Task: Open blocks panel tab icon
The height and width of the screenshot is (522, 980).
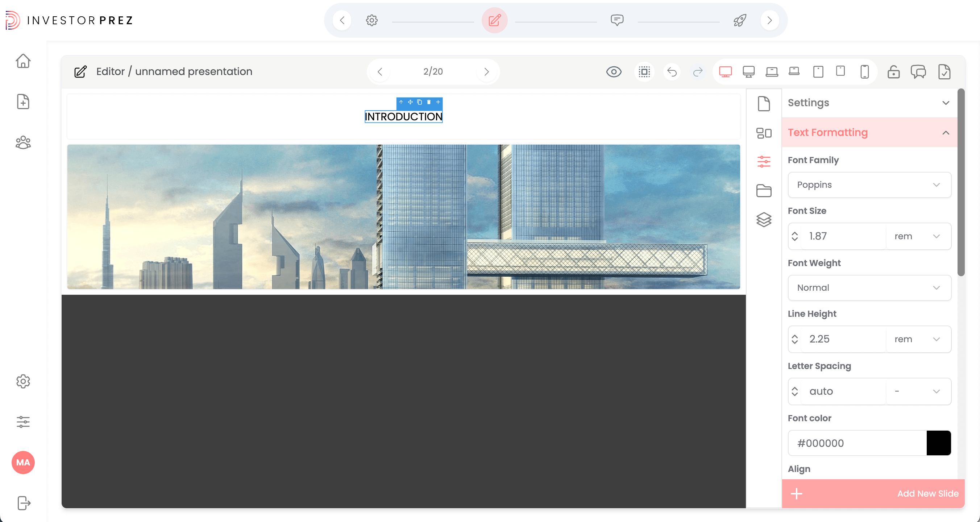Action: tap(764, 133)
